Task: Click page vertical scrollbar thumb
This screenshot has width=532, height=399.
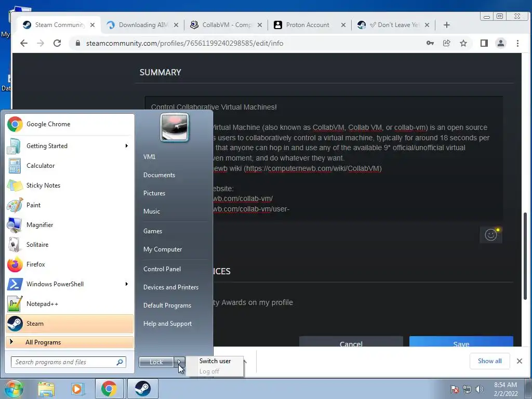Action: click(x=526, y=256)
